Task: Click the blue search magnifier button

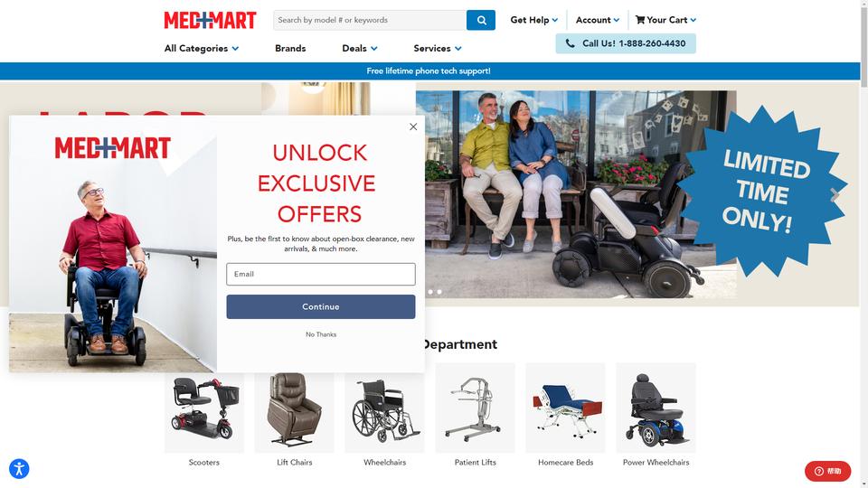Action: pyautogui.click(x=480, y=20)
